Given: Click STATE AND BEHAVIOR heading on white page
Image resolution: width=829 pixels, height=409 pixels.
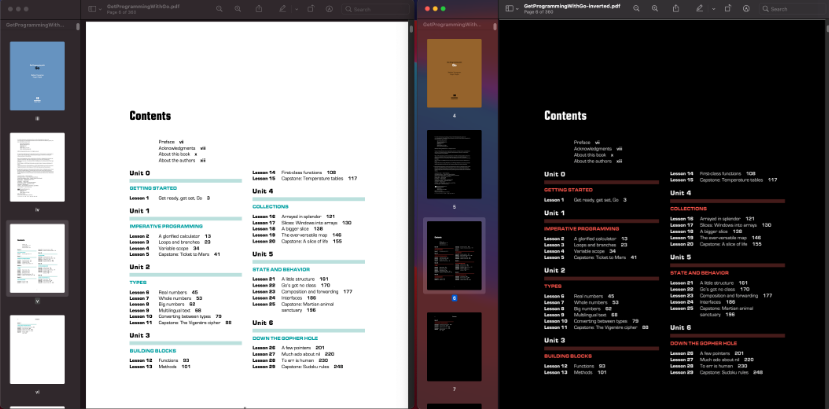Looking at the screenshot, I should pyautogui.click(x=281, y=269).
